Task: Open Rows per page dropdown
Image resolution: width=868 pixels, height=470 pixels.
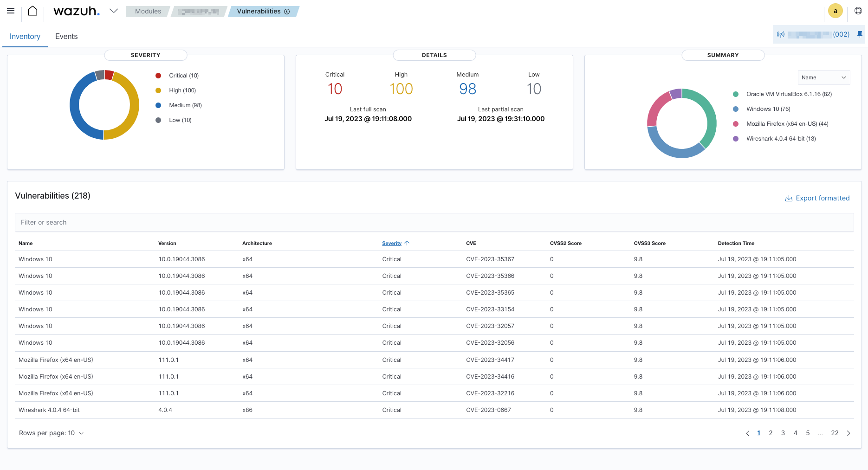Action: (x=51, y=433)
